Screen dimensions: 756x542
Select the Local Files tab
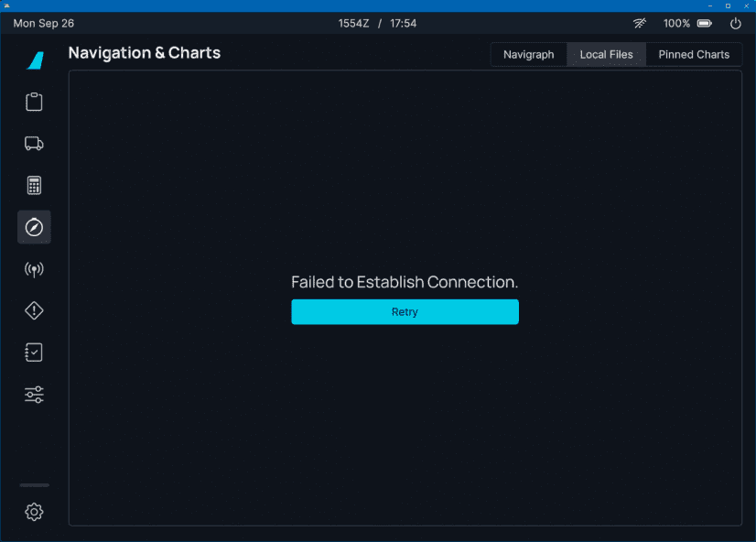tap(606, 55)
